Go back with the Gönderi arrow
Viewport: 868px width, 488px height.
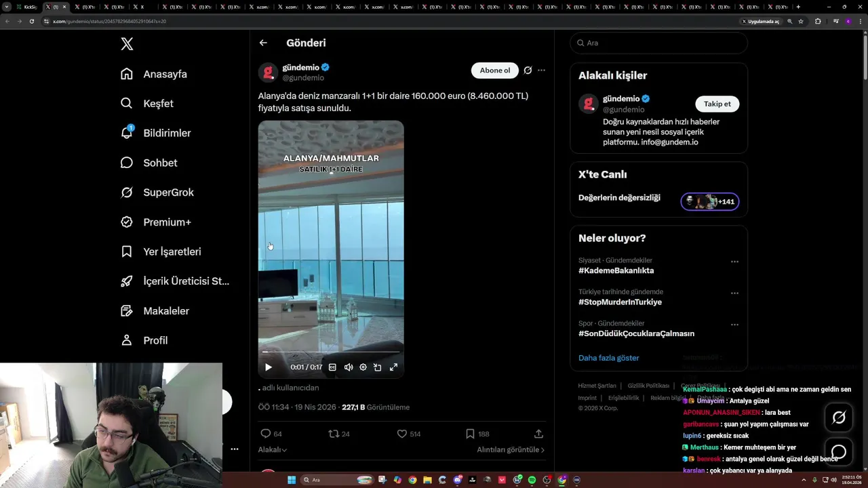[x=263, y=43]
